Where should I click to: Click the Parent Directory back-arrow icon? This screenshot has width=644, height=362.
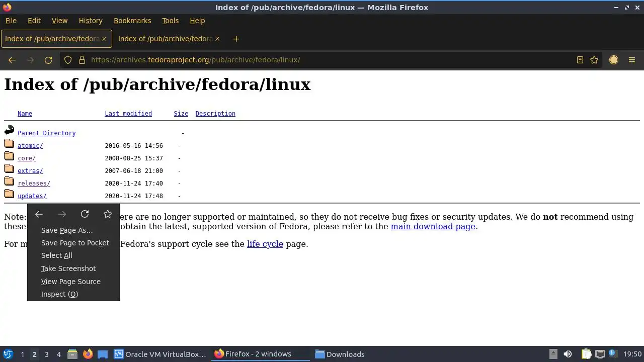tap(9, 130)
